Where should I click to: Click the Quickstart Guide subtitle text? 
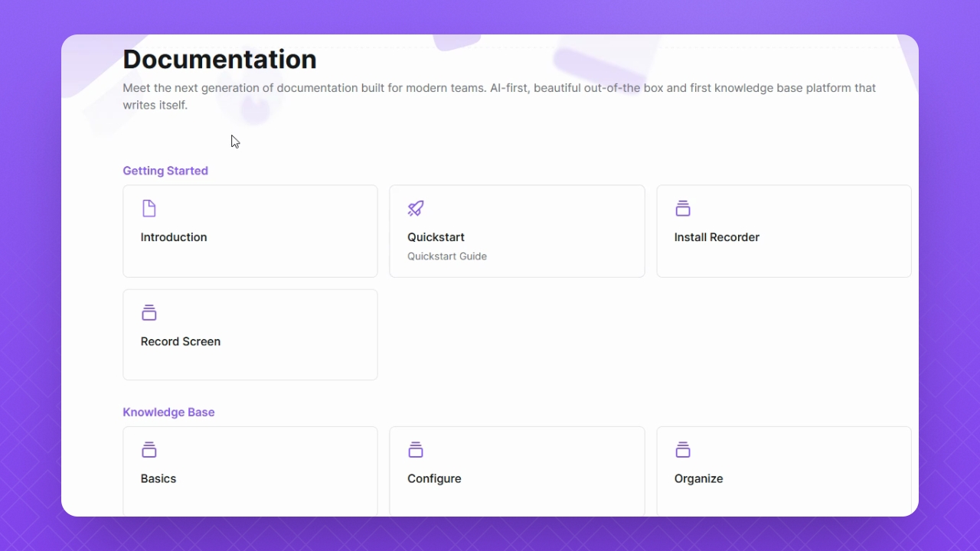447,256
